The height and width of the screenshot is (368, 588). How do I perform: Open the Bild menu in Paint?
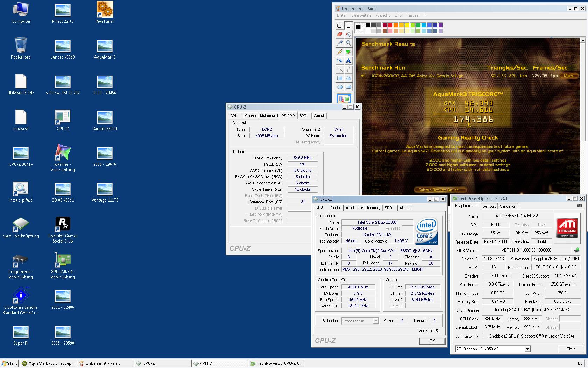(398, 15)
